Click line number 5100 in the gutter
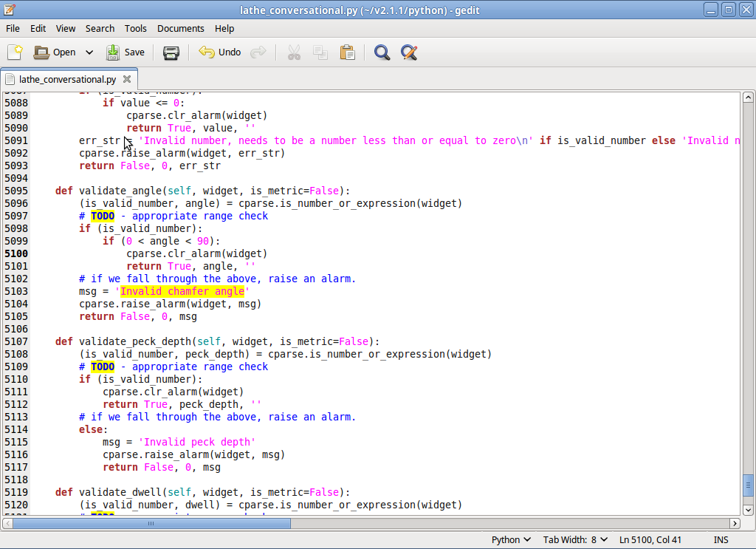 tap(16, 253)
